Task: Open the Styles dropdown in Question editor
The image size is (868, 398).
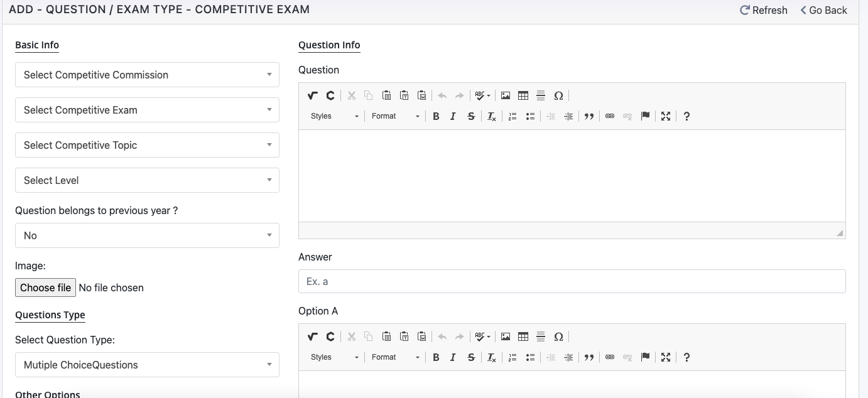Action: click(334, 116)
